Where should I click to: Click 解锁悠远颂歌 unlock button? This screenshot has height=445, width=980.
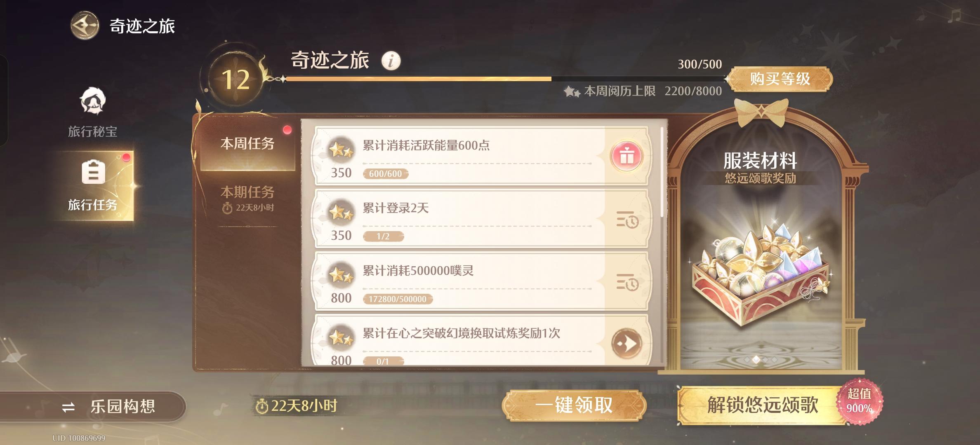coord(762,405)
